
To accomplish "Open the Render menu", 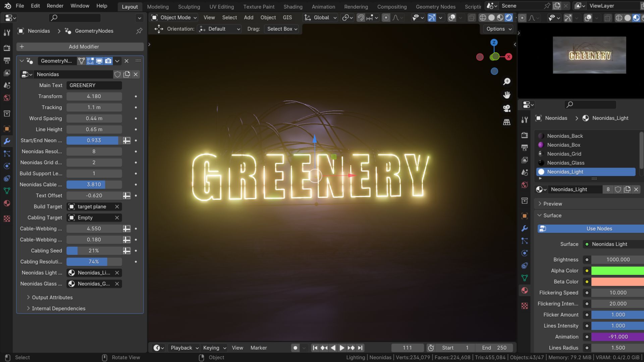I will tap(55, 6).
